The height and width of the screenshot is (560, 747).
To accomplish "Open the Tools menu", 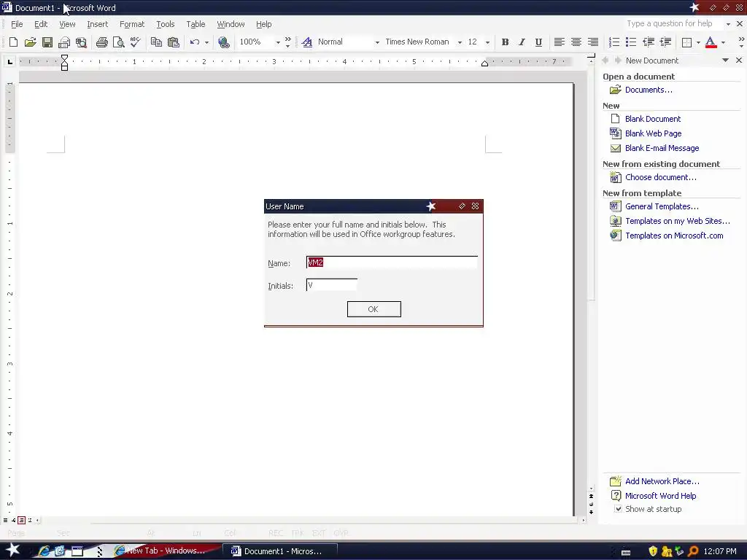I will pyautogui.click(x=166, y=24).
